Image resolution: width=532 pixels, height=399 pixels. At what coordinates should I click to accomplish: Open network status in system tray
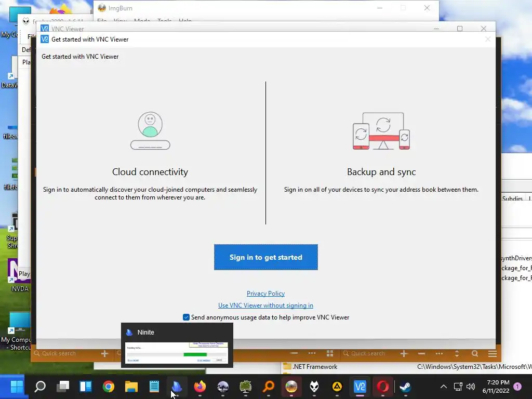pyautogui.click(x=458, y=387)
